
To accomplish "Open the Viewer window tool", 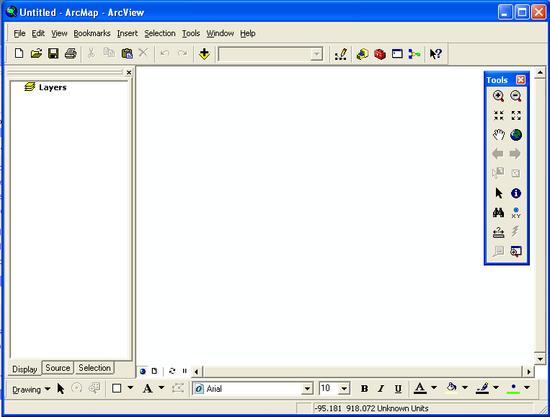I will click(516, 251).
